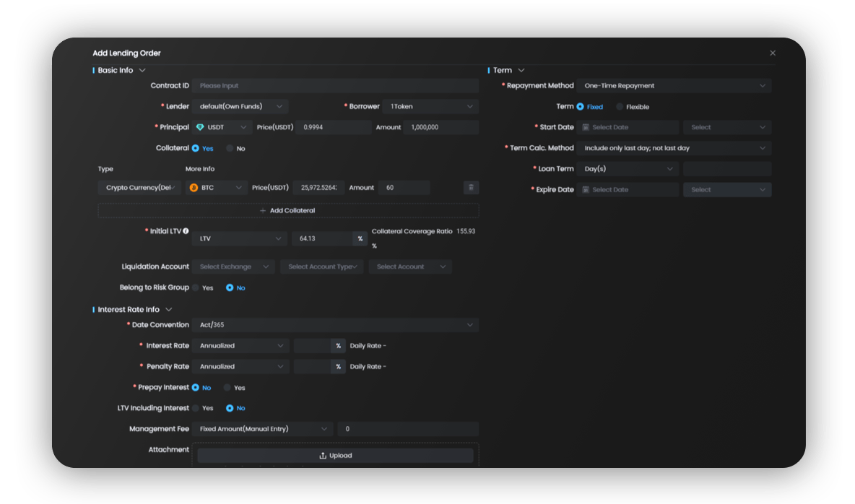The height and width of the screenshot is (504, 855).
Task: Expand the Borrower 1Token dropdown
Action: (x=430, y=107)
